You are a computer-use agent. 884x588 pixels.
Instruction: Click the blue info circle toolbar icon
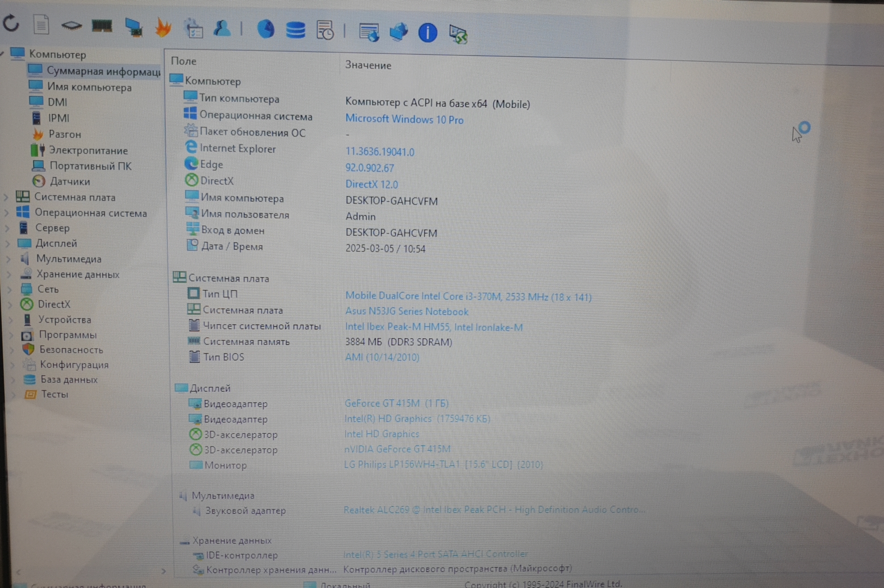[x=427, y=33]
